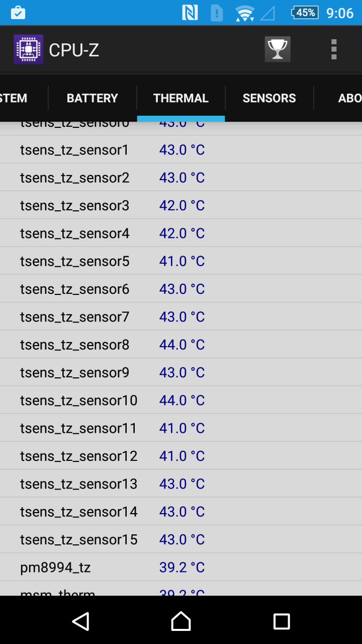Tap the Wi-Fi status bar icon
The height and width of the screenshot is (644, 362).
[245, 13]
